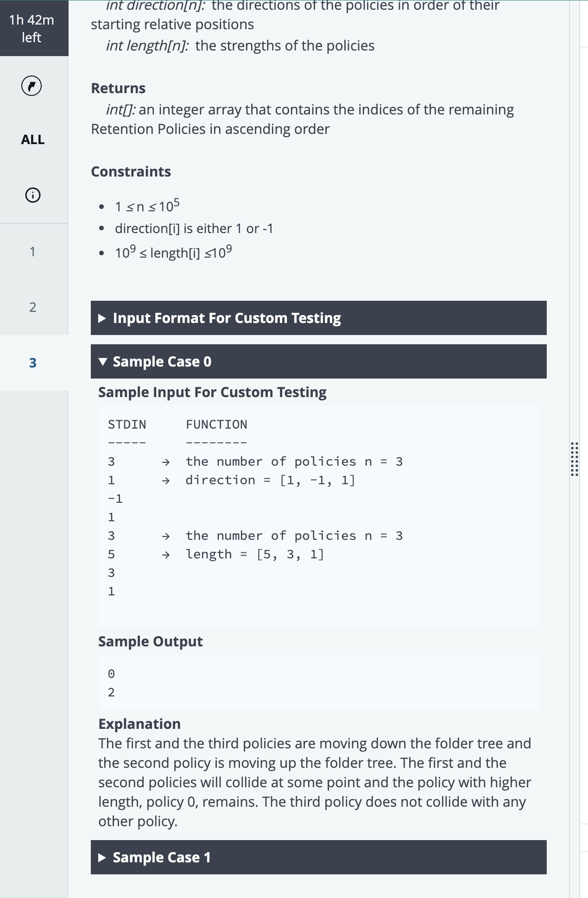Switch to question 2
This screenshot has width=588, height=898.
point(32,307)
